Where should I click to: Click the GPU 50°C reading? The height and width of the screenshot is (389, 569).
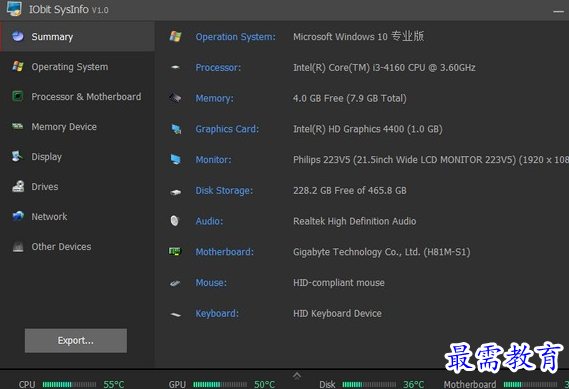[x=264, y=384]
